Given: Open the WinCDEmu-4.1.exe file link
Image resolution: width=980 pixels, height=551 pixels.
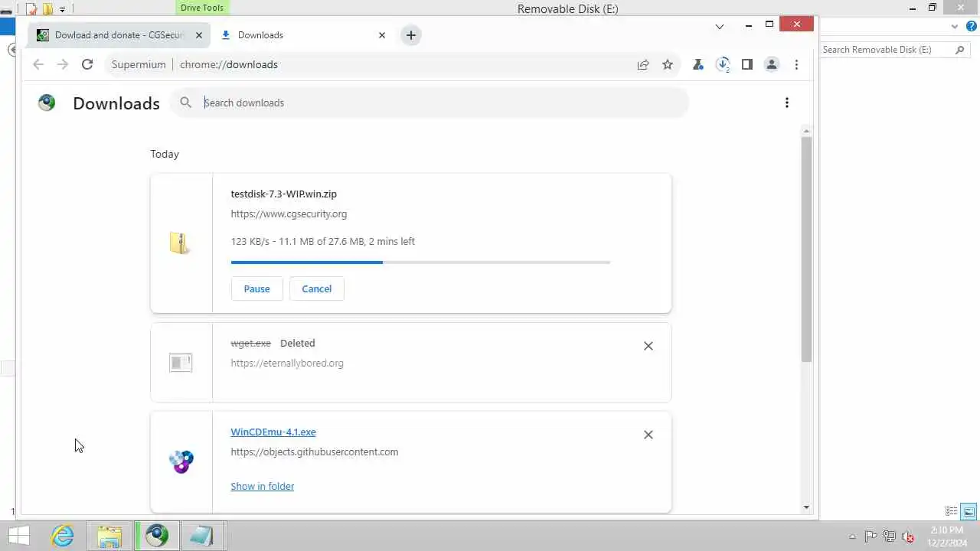Looking at the screenshot, I should (273, 432).
